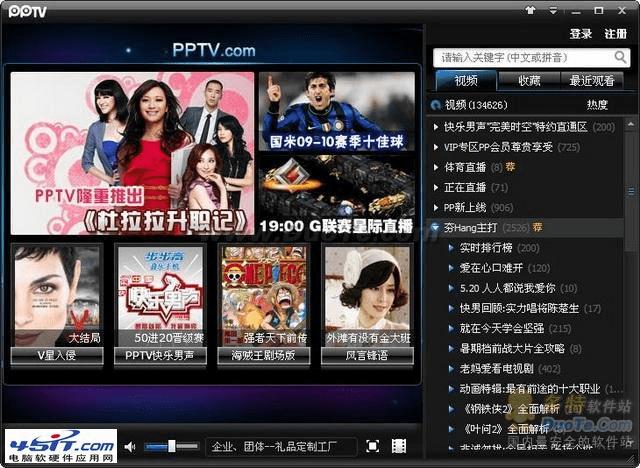Open 19:00 G联赛星际直播 thumbnail
Image resolution: width=640 pixels, height=468 pixels.
(x=337, y=194)
